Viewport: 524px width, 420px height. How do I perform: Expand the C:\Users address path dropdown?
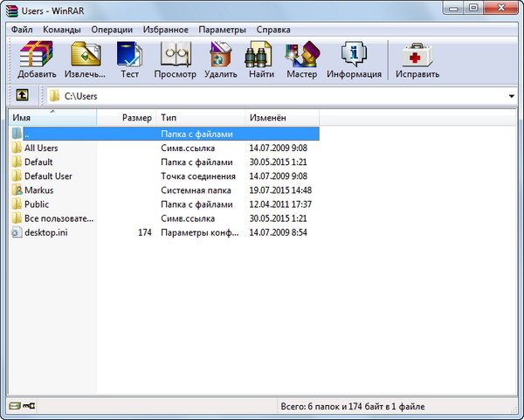[511, 96]
